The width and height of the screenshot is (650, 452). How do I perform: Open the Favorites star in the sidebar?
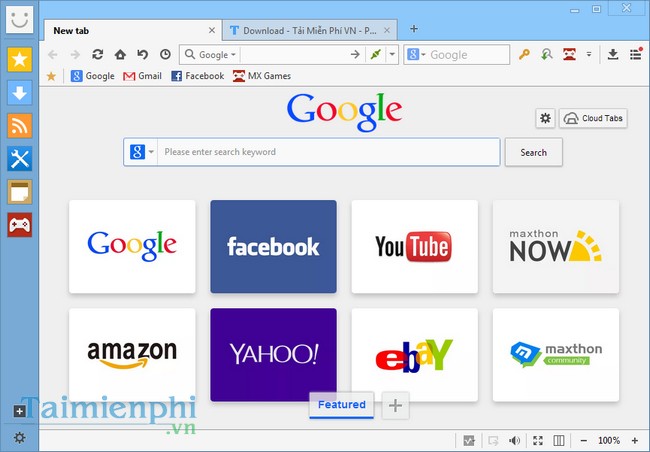point(19,59)
